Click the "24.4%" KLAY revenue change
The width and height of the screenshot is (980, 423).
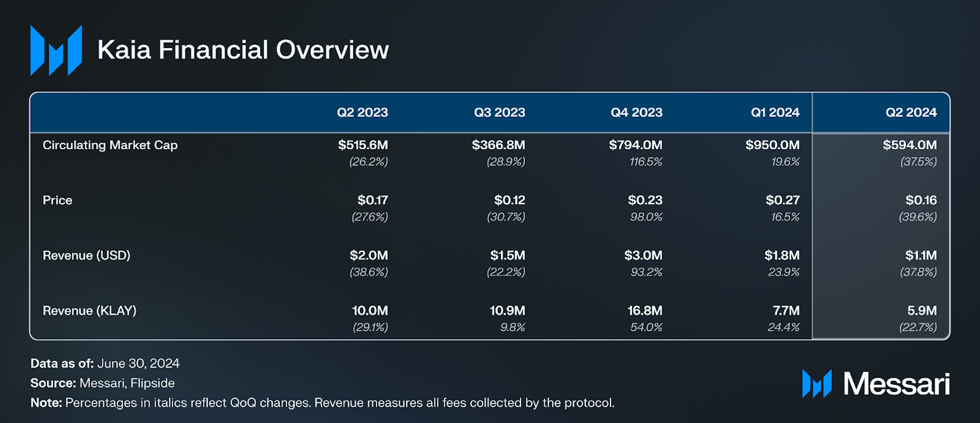pos(783,327)
